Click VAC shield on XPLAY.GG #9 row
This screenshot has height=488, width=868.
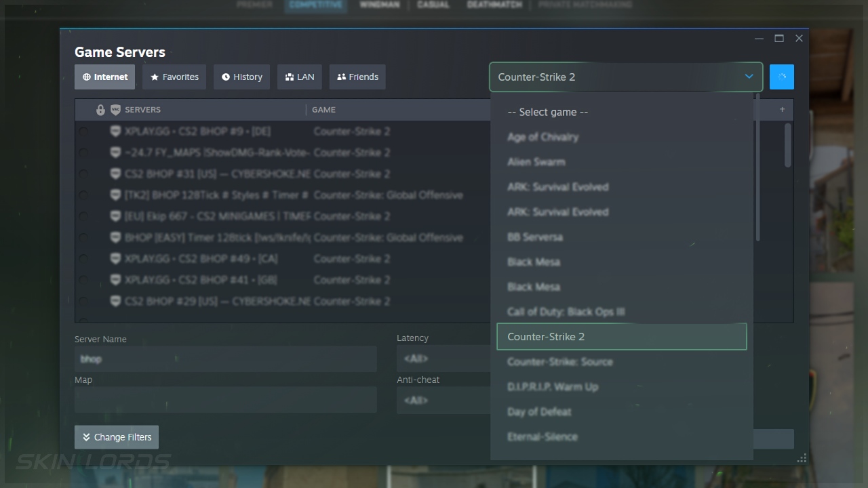pos(115,131)
